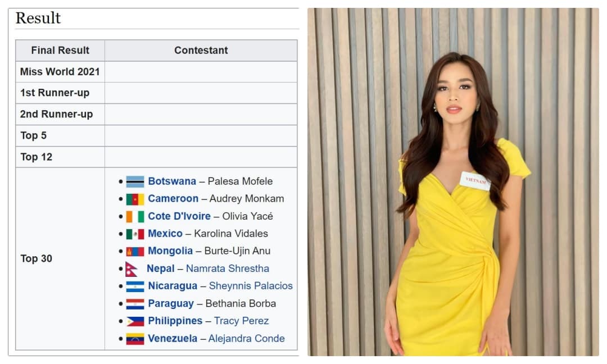Click the Contestant column header
Image resolution: width=607 pixels, height=364 pixels.
201,51
